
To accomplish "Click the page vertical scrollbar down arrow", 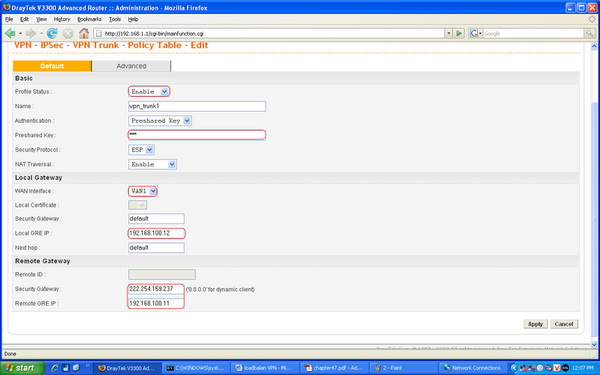I will coord(594,345).
